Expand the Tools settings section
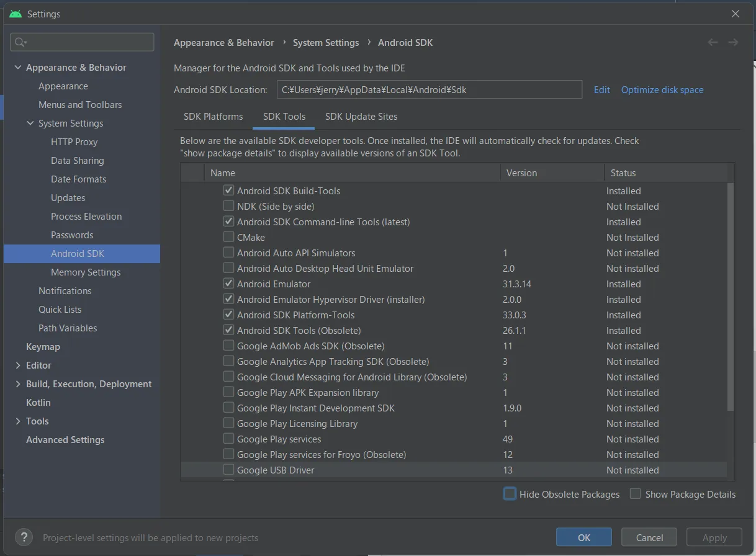This screenshot has width=756, height=556. (17, 421)
